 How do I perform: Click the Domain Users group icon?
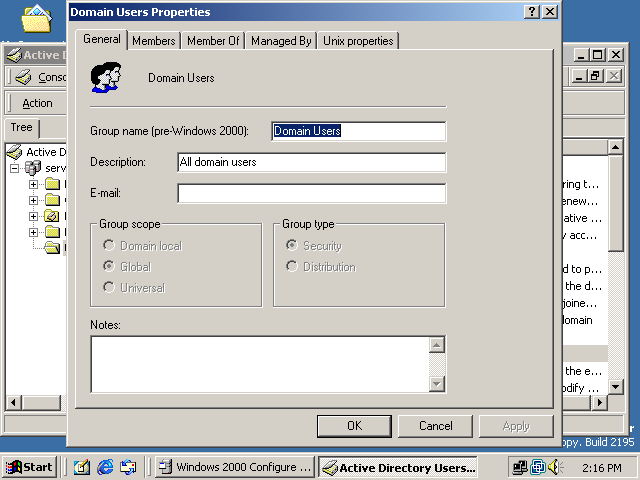pyautogui.click(x=106, y=77)
